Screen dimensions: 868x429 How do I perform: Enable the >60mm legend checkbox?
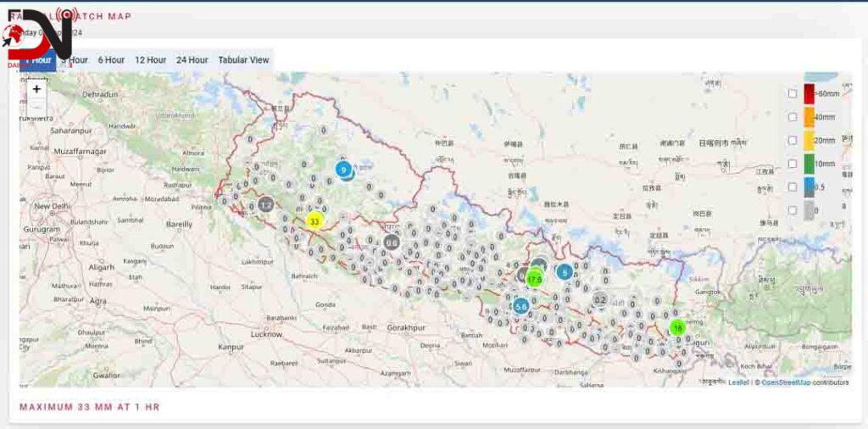coord(793,93)
